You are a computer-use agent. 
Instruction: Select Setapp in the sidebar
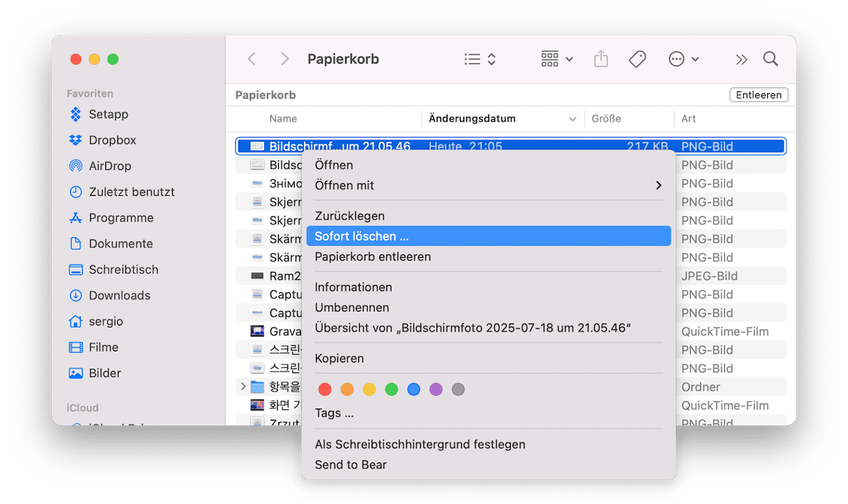[x=108, y=114]
